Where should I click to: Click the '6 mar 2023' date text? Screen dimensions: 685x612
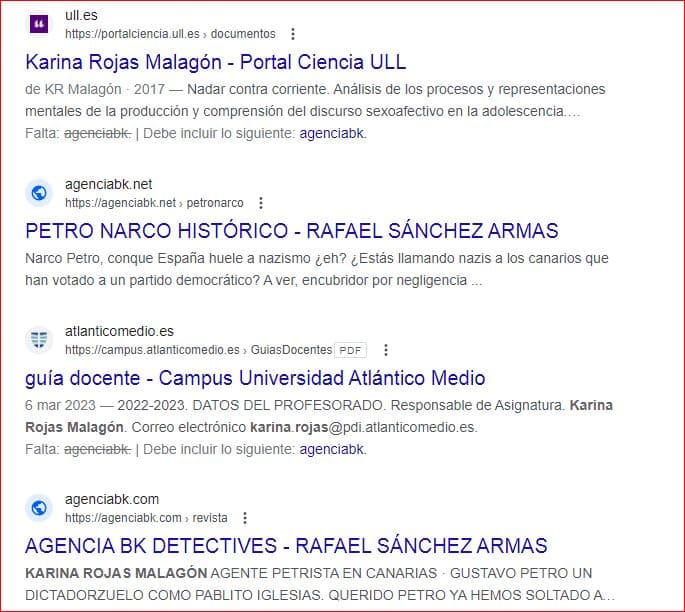point(60,405)
